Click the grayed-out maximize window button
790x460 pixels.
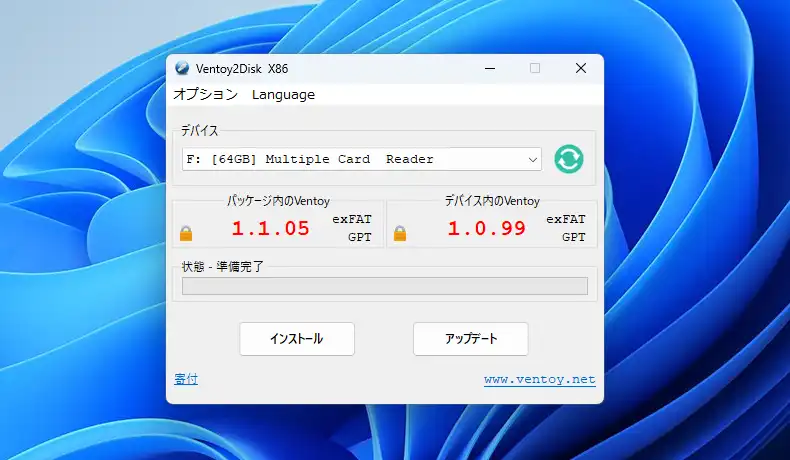535,68
